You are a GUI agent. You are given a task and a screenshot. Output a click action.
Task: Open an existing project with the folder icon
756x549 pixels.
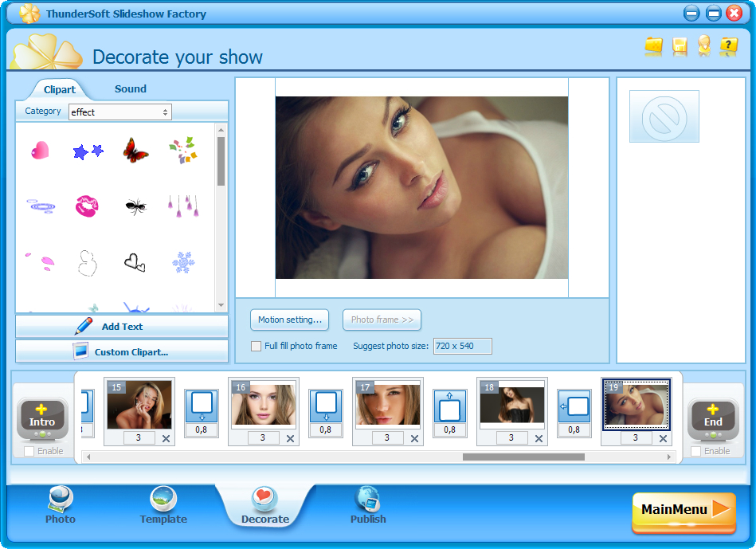pos(653,47)
